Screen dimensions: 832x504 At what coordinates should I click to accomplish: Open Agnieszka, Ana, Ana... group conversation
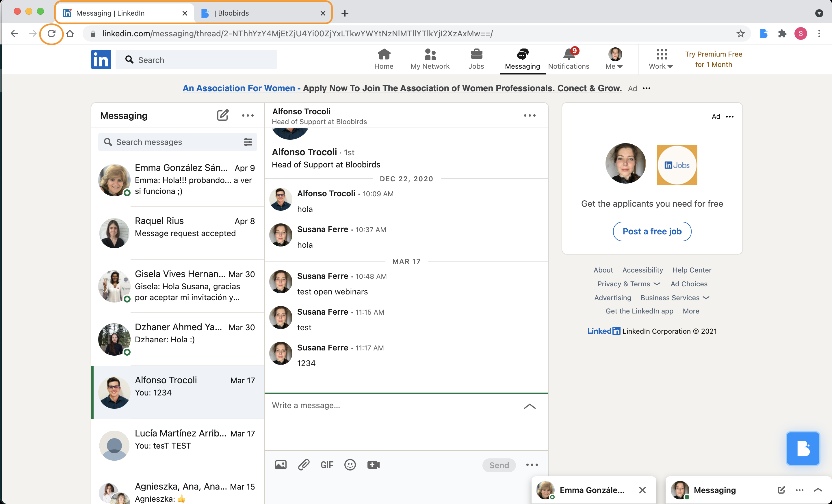point(178,488)
